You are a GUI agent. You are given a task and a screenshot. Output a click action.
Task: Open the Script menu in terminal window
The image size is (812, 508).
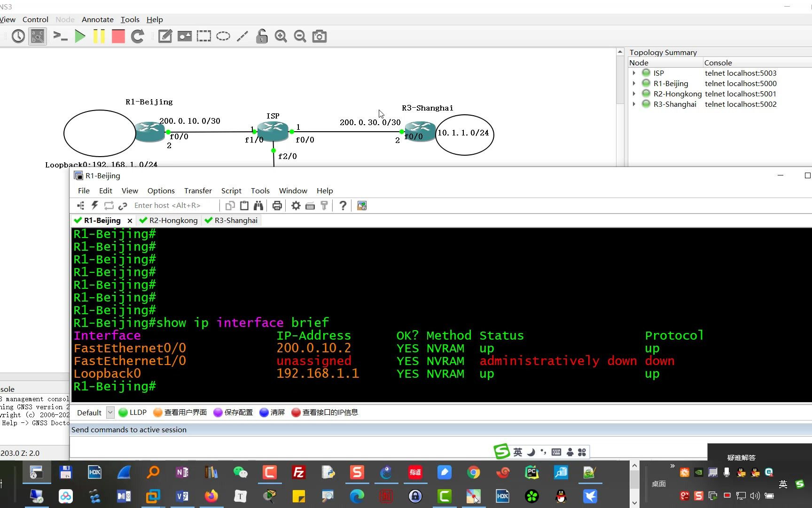(231, 190)
